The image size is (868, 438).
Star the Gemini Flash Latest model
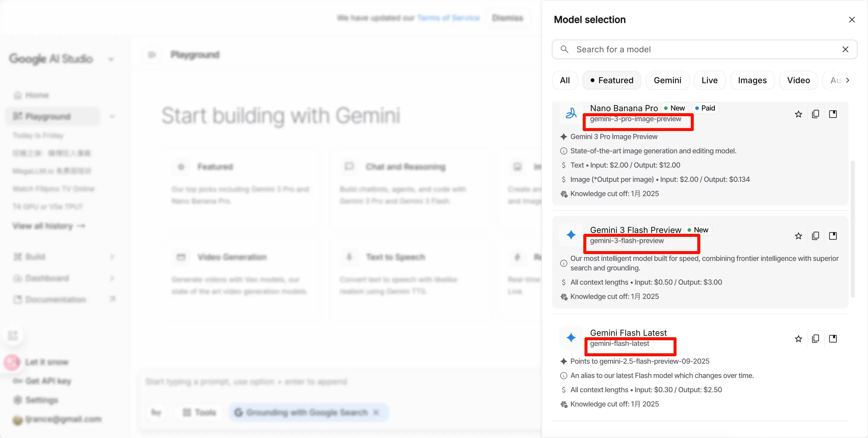[x=798, y=339]
